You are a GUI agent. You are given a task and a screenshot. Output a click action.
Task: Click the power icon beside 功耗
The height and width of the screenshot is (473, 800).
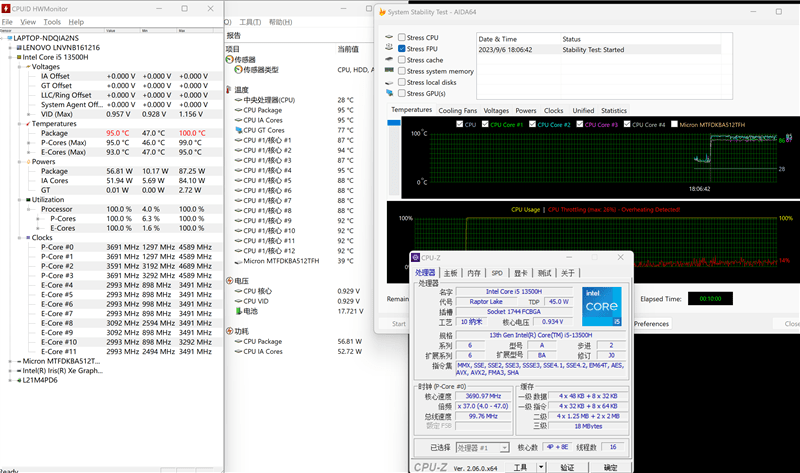click(x=230, y=331)
